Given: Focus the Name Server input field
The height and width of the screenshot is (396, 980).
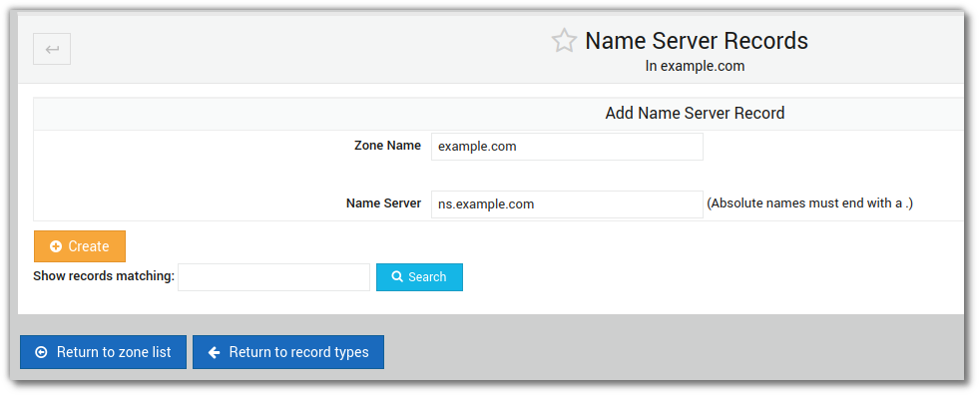Looking at the screenshot, I should [x=567, y=204].
